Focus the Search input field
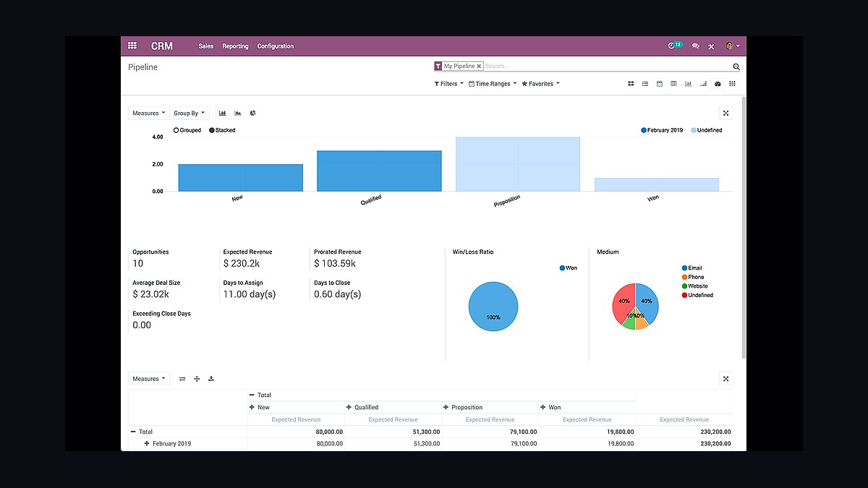The image size is (868, 488). 606,66
